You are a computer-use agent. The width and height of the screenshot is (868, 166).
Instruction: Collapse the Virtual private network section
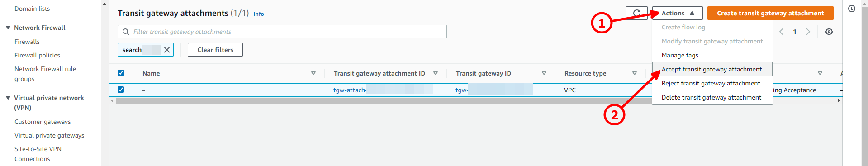[8, 98]
